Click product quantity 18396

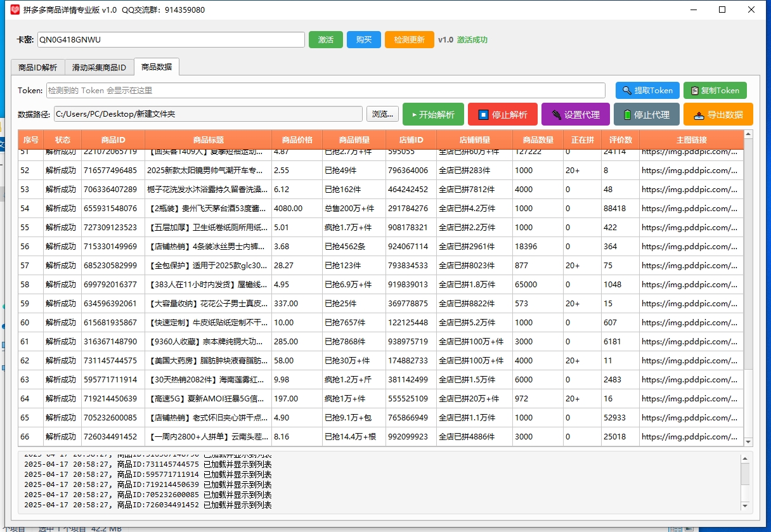[538, 247]
